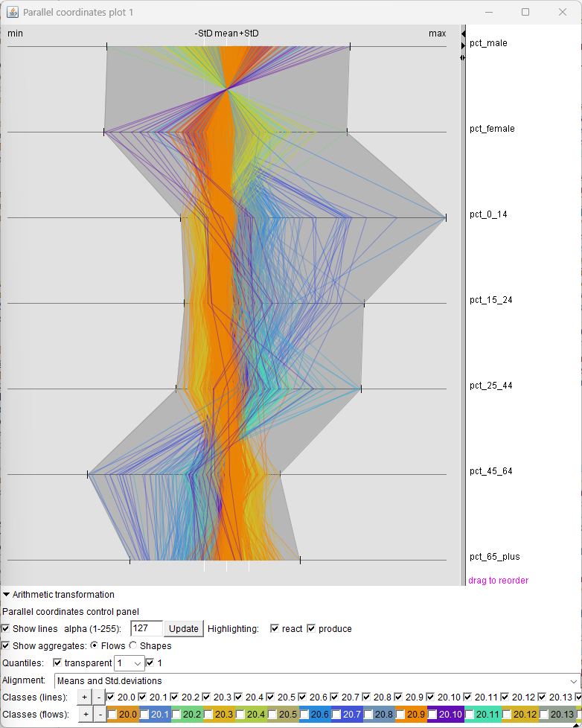Viewport: 582px width, 728px height.
Task: Uncheck class 20.11 in Classes (lines)
Action: (x=468, y=697)
